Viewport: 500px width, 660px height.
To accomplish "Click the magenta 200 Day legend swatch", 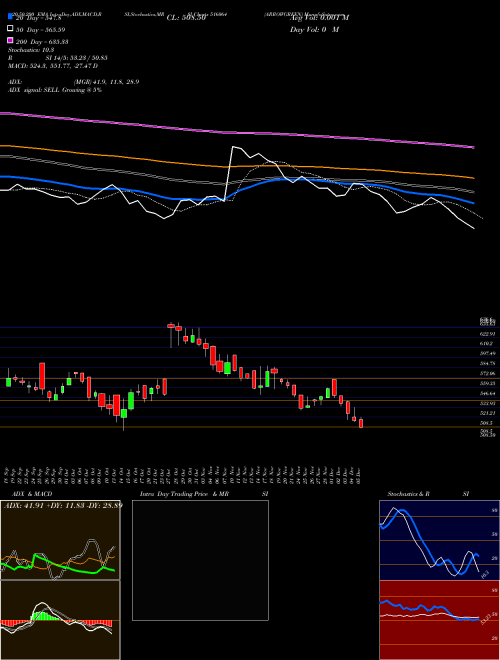I will point(11,40).
